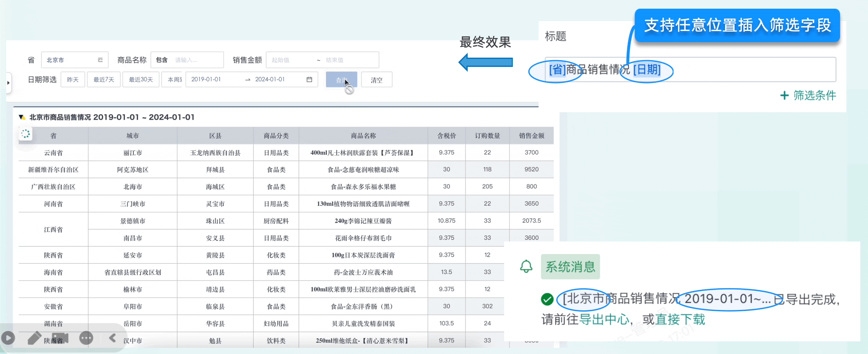Open the 省 dropdown showing 北京市
Viewport: 868px width, 354px height.
[74, 60]
